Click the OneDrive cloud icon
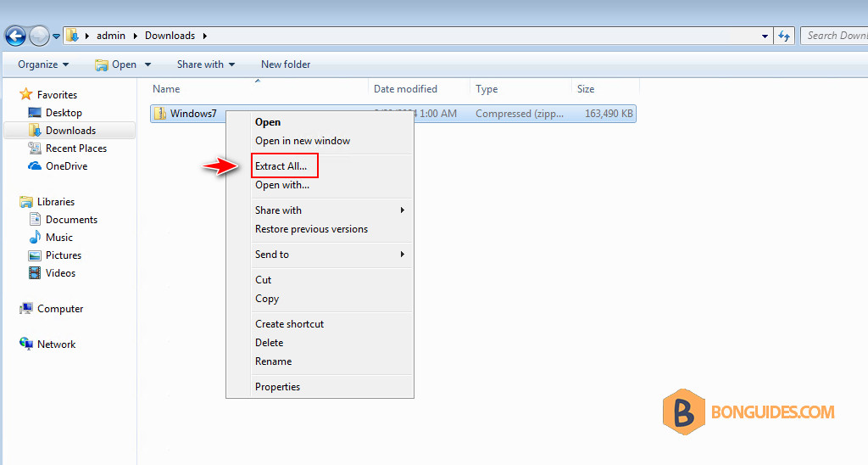 [34, 165]
